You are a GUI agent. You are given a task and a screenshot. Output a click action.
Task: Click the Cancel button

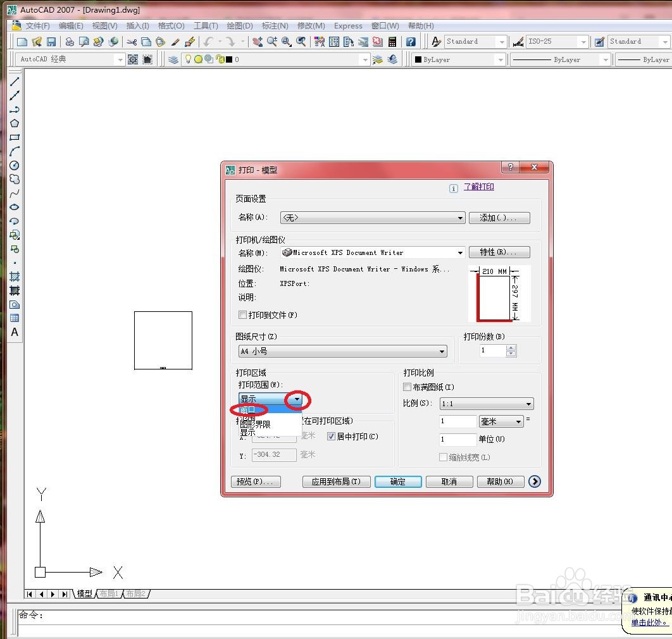pyautogui.click(x=449, y=481)
